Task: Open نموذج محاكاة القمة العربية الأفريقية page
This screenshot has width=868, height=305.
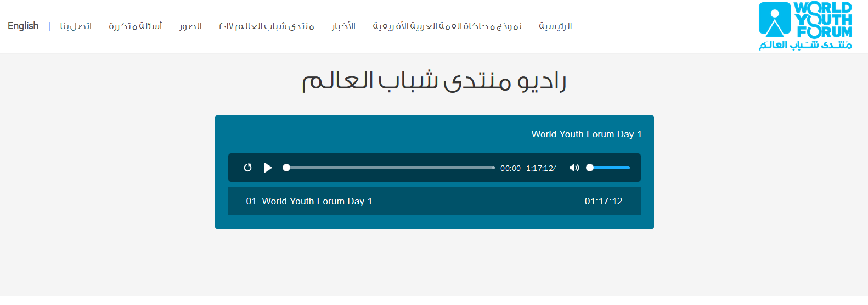Action: (x=447, y=26)
